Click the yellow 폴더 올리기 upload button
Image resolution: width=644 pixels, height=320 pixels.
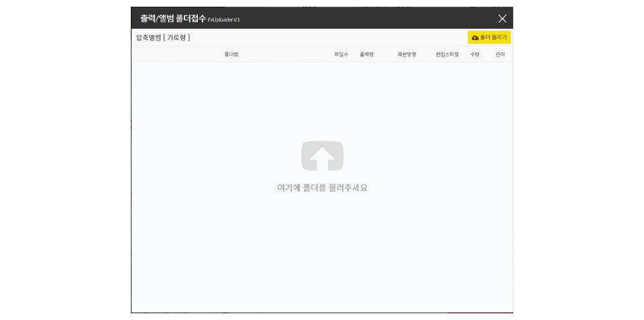489,38
